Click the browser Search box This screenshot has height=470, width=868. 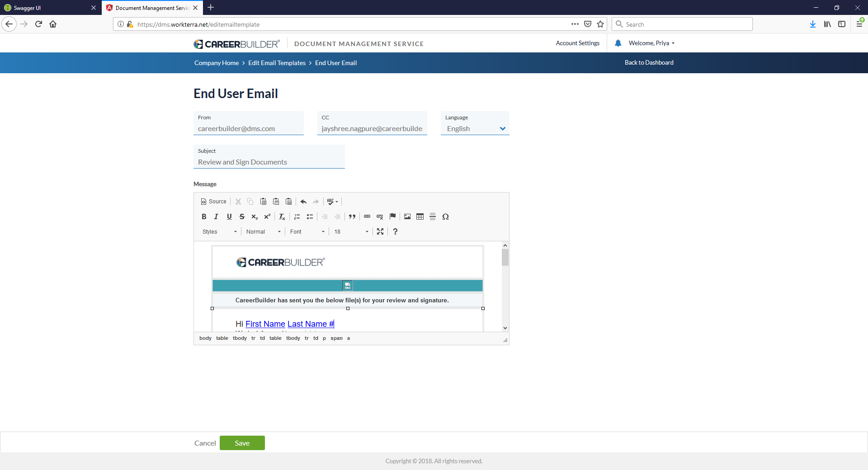pos(682,24)
